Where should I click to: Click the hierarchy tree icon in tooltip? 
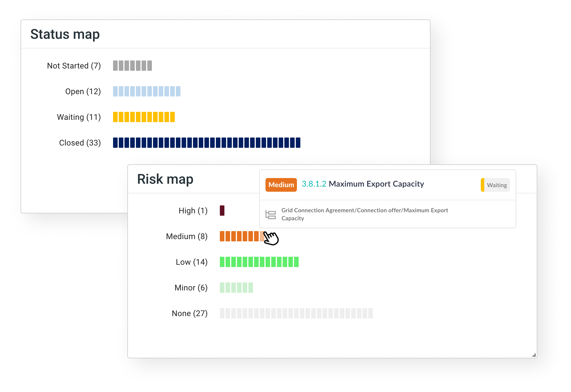(270, 215)
